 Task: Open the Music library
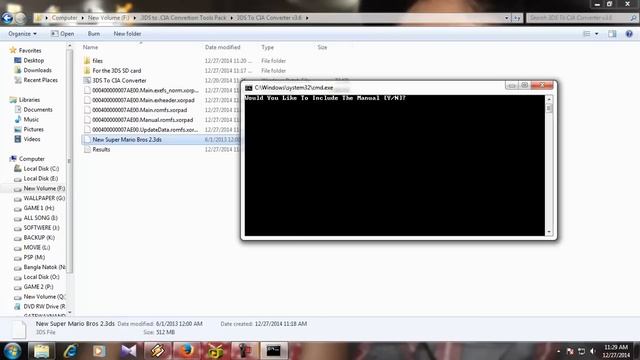[31, 120]
